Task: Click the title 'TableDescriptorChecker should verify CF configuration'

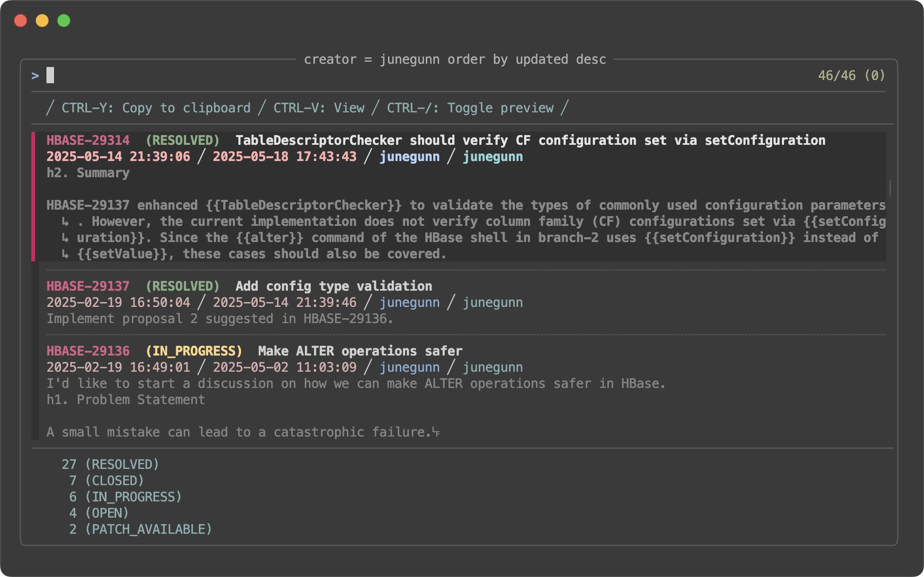Action: pyautogui.click(x=530, y=140)
